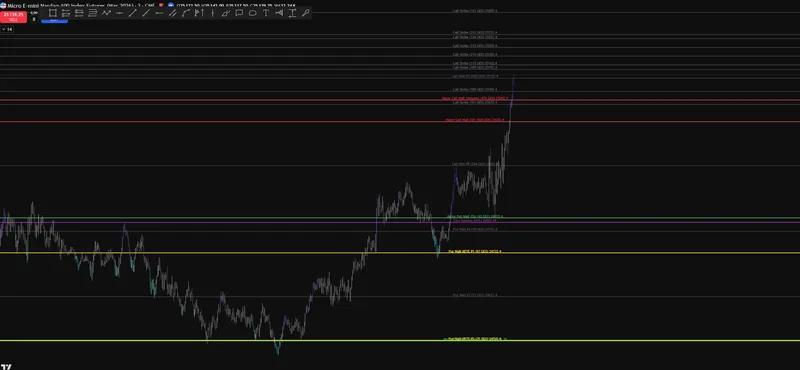Select the short horizontal segment tool after zigzag
The image size is (800, 370).
tap(119, 13)
